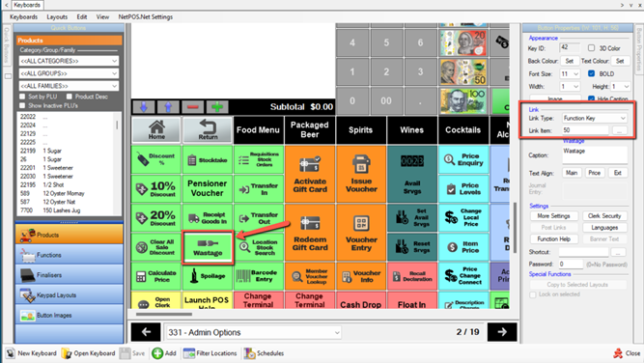Click the Back Colour Set button

coord(570,61)
